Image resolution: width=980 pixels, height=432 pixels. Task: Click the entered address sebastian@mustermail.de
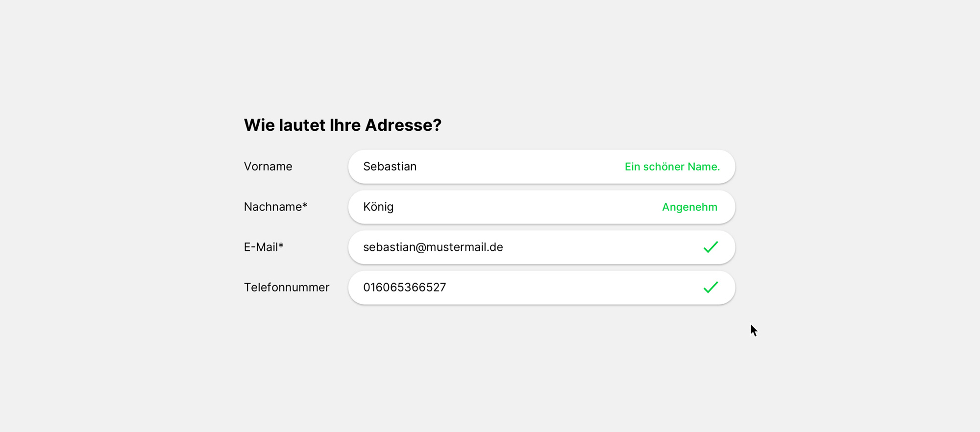(x=433, y=247)
